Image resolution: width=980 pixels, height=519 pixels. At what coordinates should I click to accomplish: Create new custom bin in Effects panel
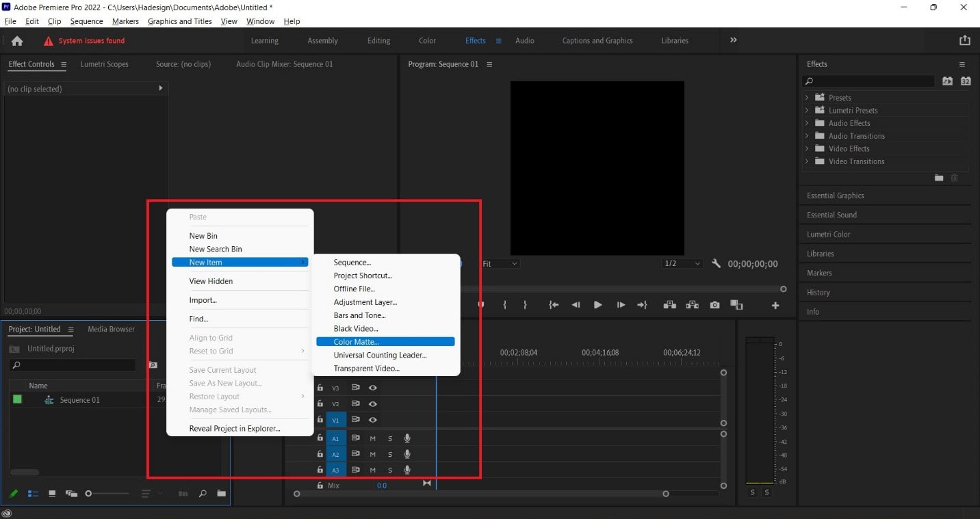click(939, 178)
